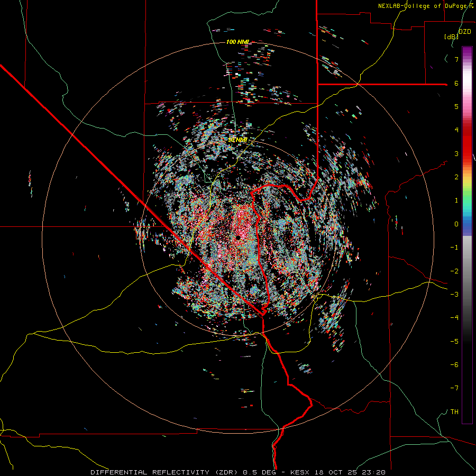Click the 0 value on the dB scale
Image resolution: width=476 pixels, height=476 pixels.
point(456,224)
